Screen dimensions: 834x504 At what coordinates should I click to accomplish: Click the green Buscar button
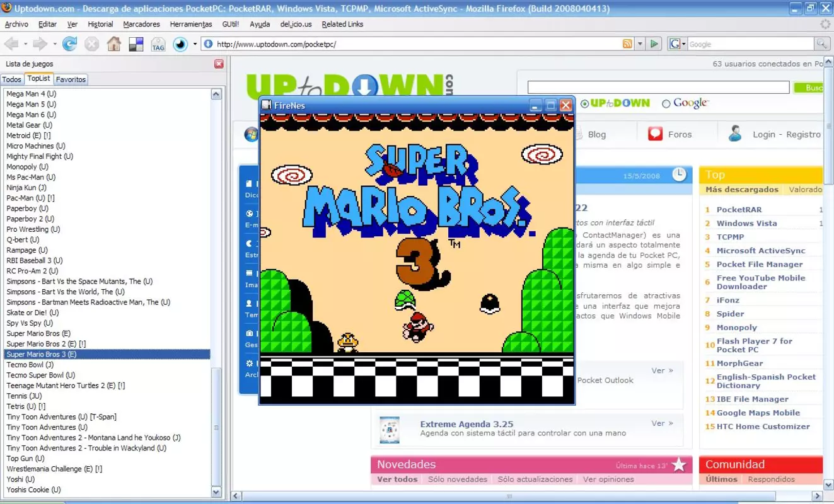(808, 88)
